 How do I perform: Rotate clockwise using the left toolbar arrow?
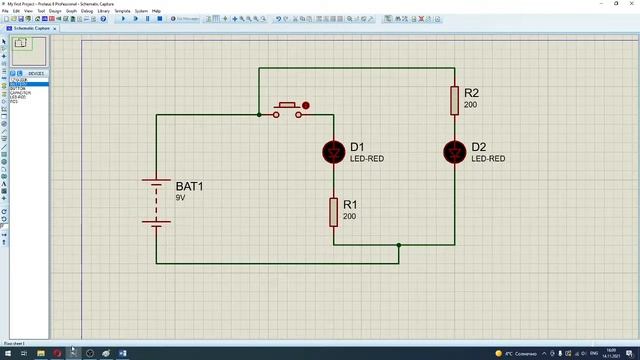tap(4, 211)
